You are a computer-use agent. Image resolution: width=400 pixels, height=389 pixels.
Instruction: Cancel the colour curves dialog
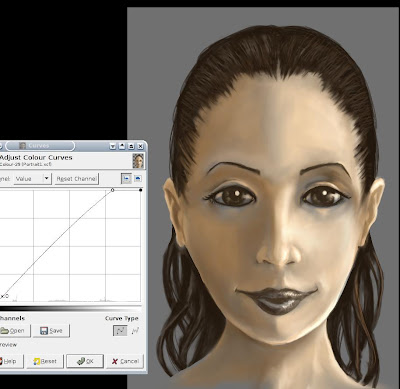pos(125,361)
